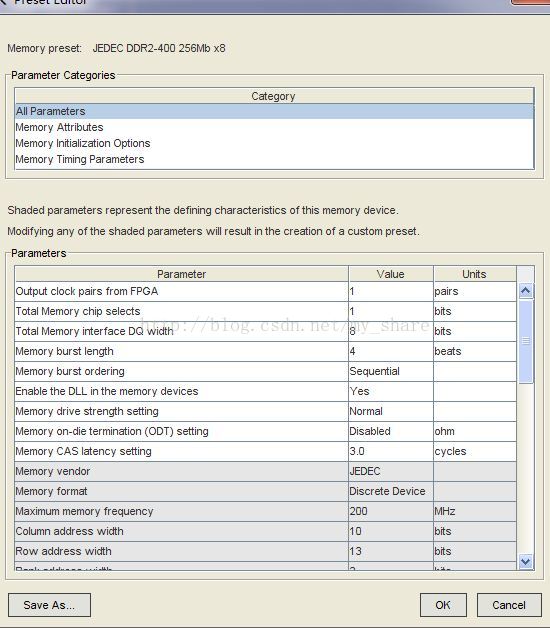The width and height of the screenshot is (550, 628).
Task: Edit value of Output clock pairs from FPGA
Action: pyautogui.click(x=391, y=292)
